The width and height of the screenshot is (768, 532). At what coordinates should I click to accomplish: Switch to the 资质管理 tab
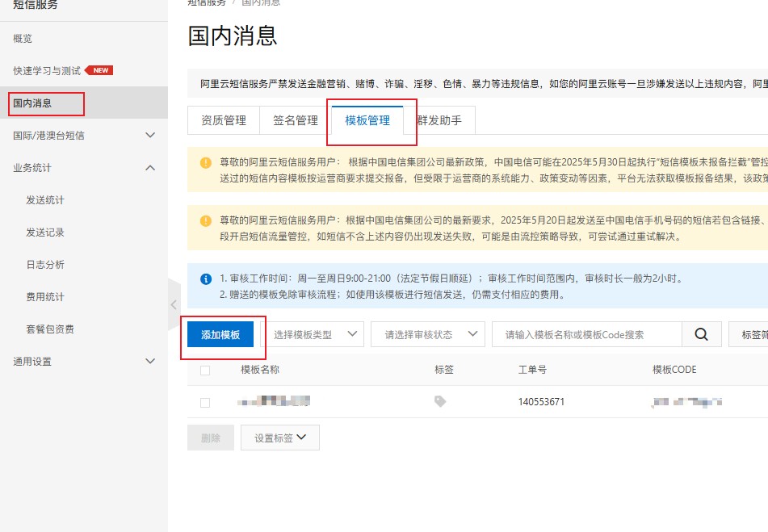tap(224, 120)
